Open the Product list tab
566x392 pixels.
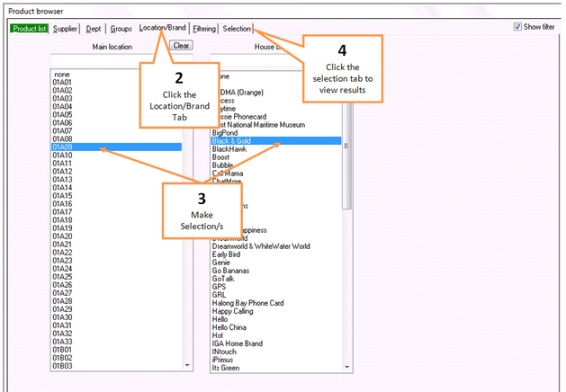coord(29,29)
